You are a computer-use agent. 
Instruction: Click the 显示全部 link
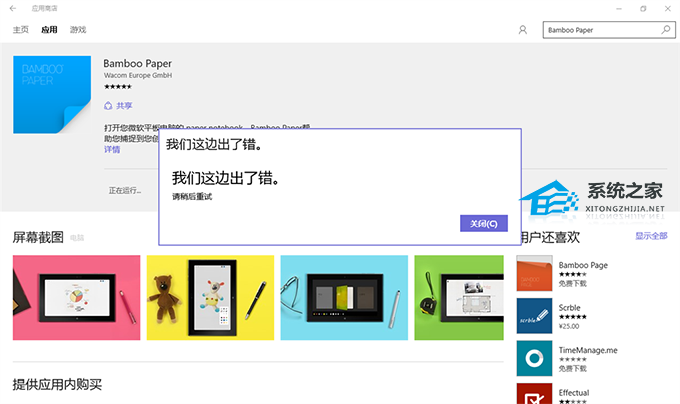pos(651,236)
